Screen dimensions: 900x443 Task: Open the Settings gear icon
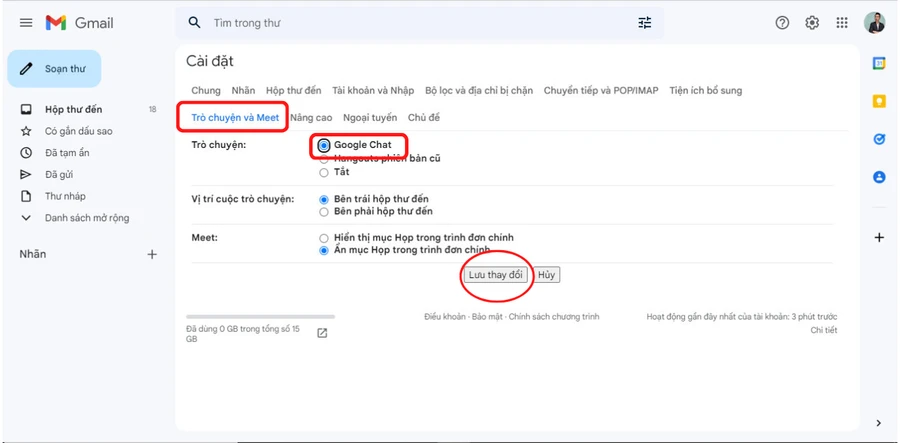click(812, 23)
